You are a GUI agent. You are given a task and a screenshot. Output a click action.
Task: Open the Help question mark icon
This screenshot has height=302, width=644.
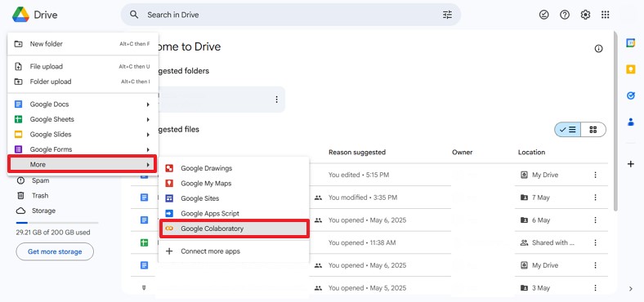pyautogui.click(x=565, y=15)
